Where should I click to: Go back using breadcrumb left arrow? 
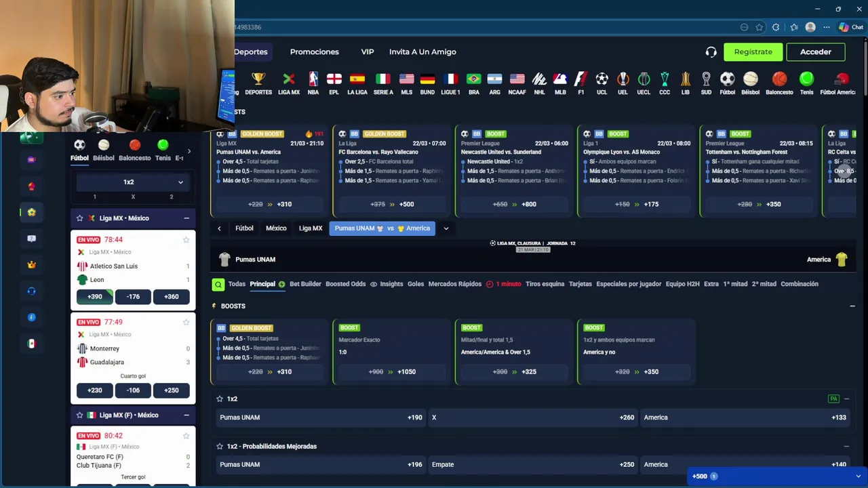(219, 228)
